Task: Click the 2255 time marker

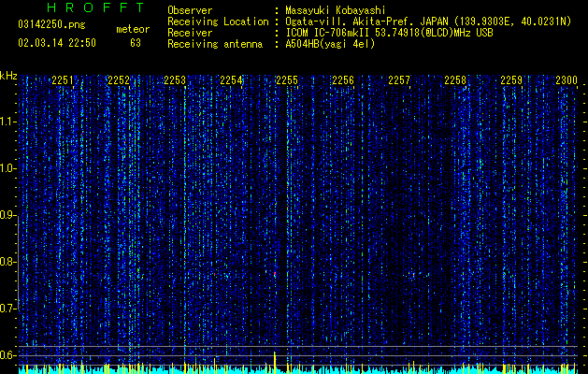Action: 287,80
